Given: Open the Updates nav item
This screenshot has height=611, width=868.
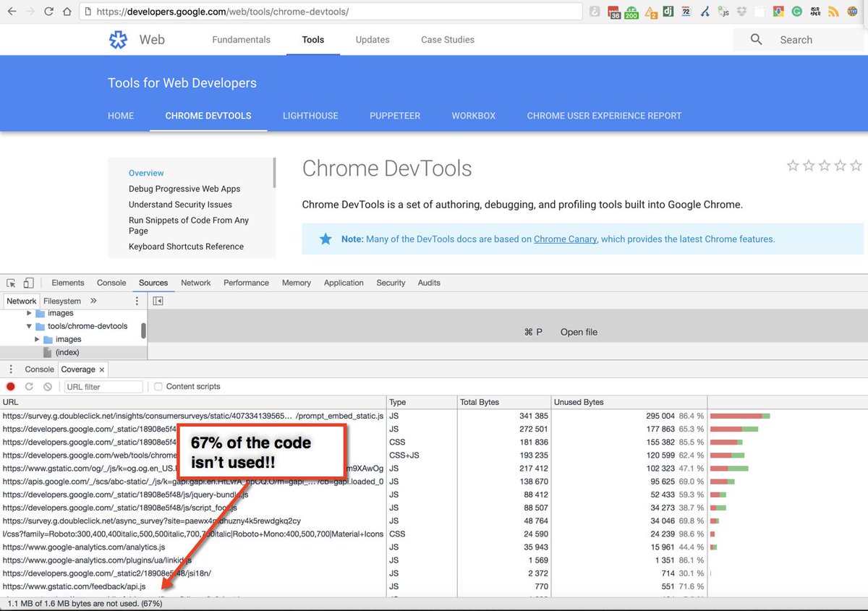Looking at the screenshot, I should pos(373,40).
